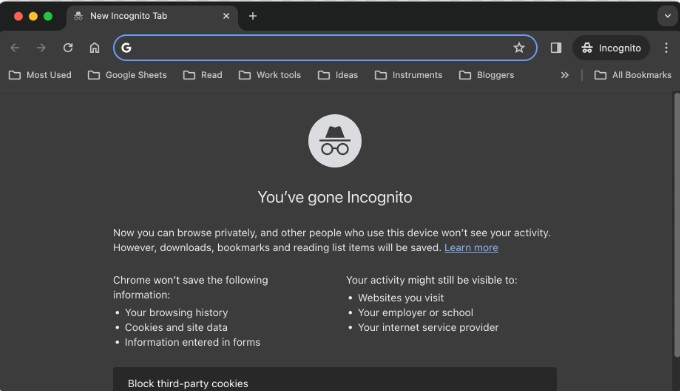
Task: Open a new tab with plus button
Action: tap(253, 16)
